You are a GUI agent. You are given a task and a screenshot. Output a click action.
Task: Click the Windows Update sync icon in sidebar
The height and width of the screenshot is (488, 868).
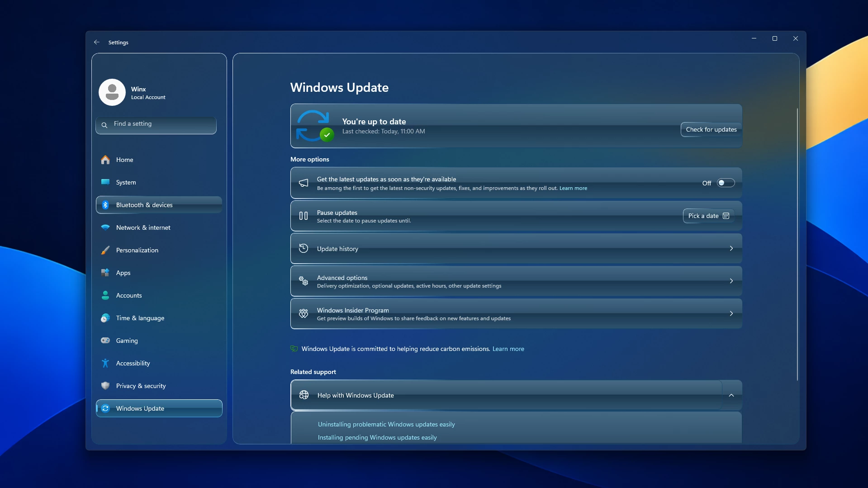105,408
